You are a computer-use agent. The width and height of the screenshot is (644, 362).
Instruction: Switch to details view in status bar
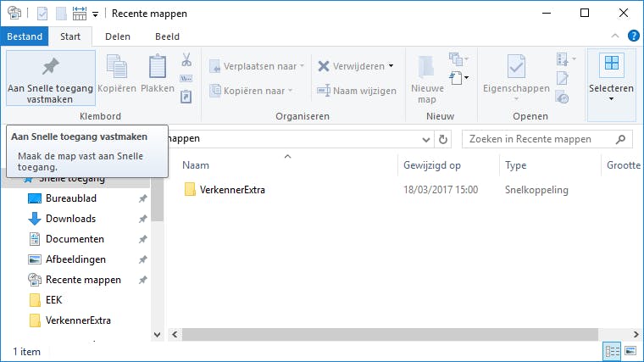[x=612, y=350]
